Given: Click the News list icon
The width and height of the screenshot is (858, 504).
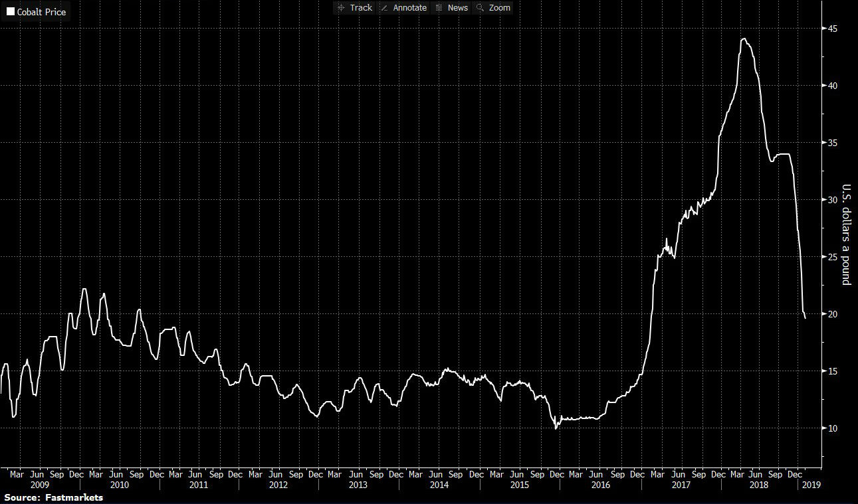Looking at the screenshot, I should click(439, 8).
